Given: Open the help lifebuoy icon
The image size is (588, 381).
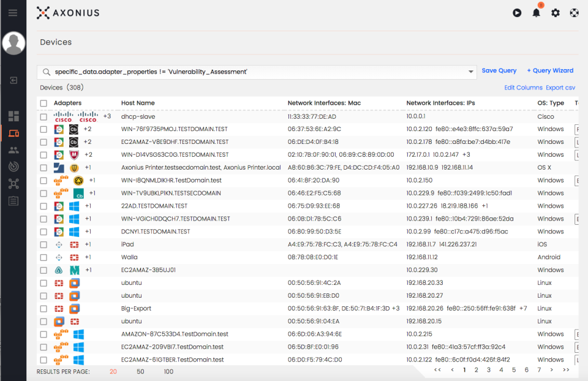Looking at the screenshot, I should click(574, 13).
